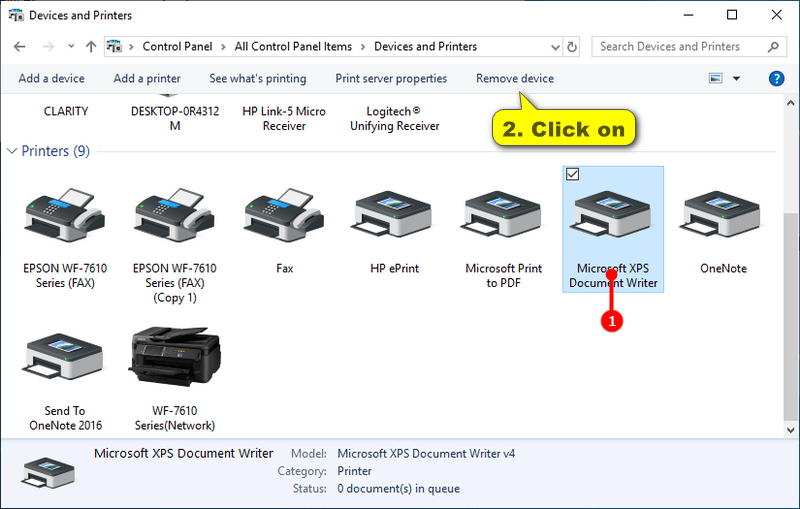
Task: Open the recent locations dropdown arrow
Action: pos(71,47)
